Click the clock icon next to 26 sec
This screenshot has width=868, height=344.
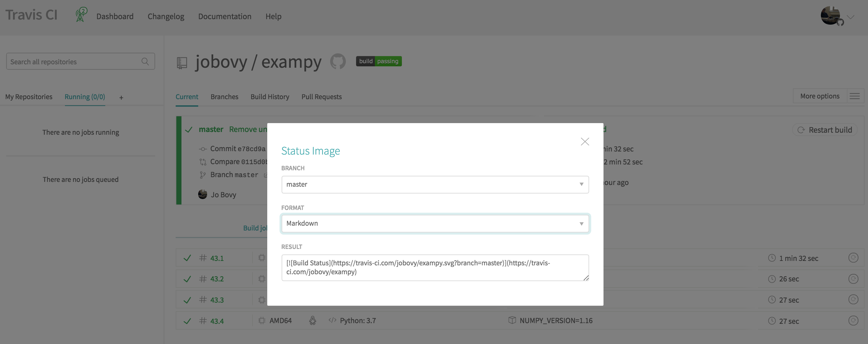pyautogui.click(x=772, y=279)
